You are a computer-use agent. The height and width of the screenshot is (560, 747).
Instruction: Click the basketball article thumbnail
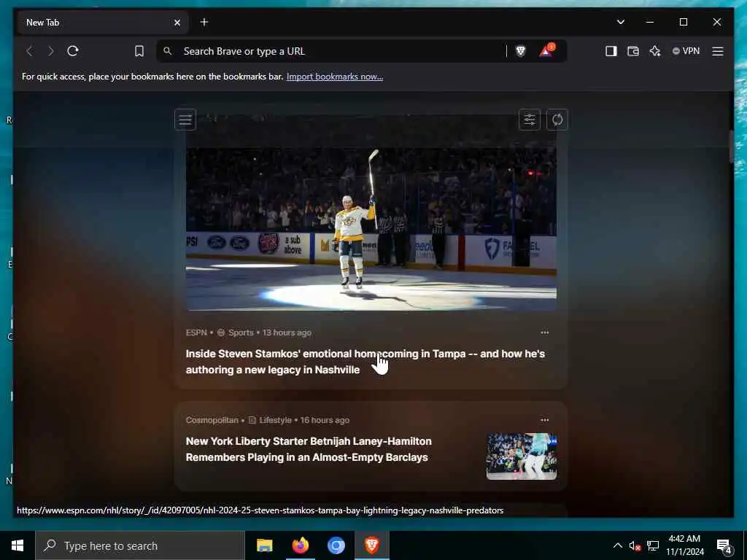click(x=521, y=456)
